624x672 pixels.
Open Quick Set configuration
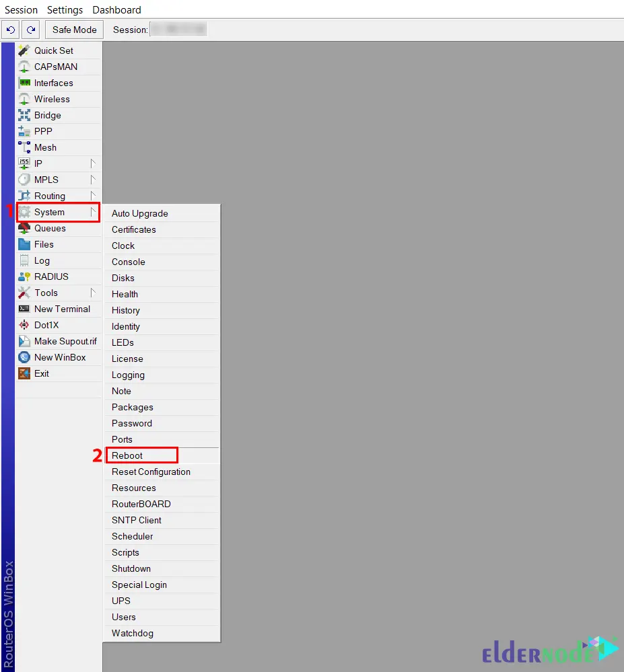pos(53,50)
